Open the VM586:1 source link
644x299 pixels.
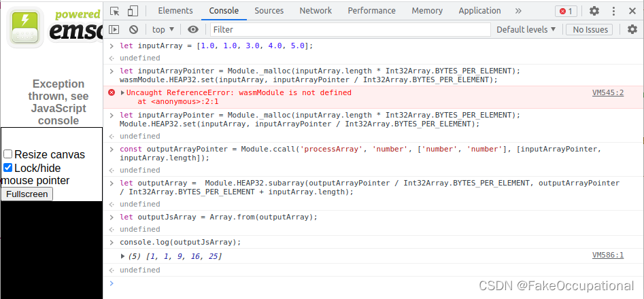608,255
